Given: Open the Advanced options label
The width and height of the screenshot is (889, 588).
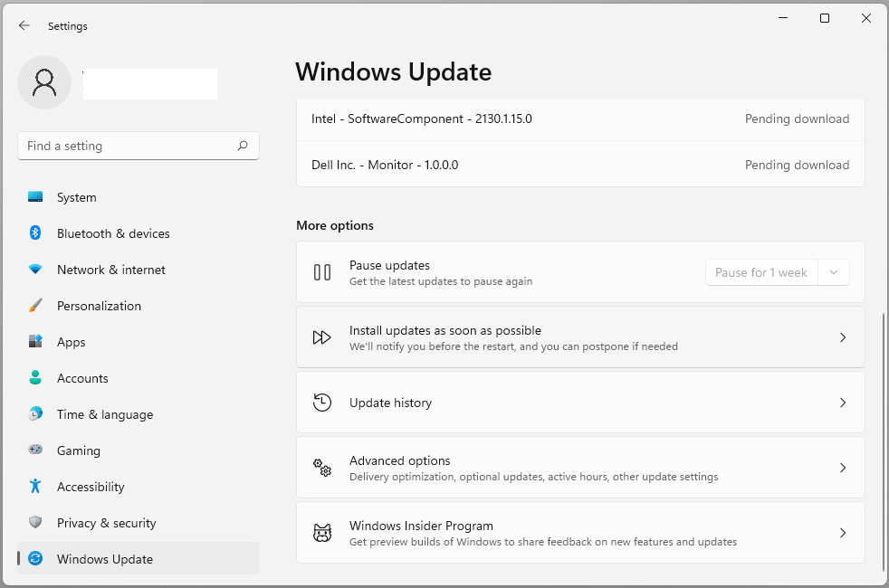Looking at the screenshot, I should [400, 460].
